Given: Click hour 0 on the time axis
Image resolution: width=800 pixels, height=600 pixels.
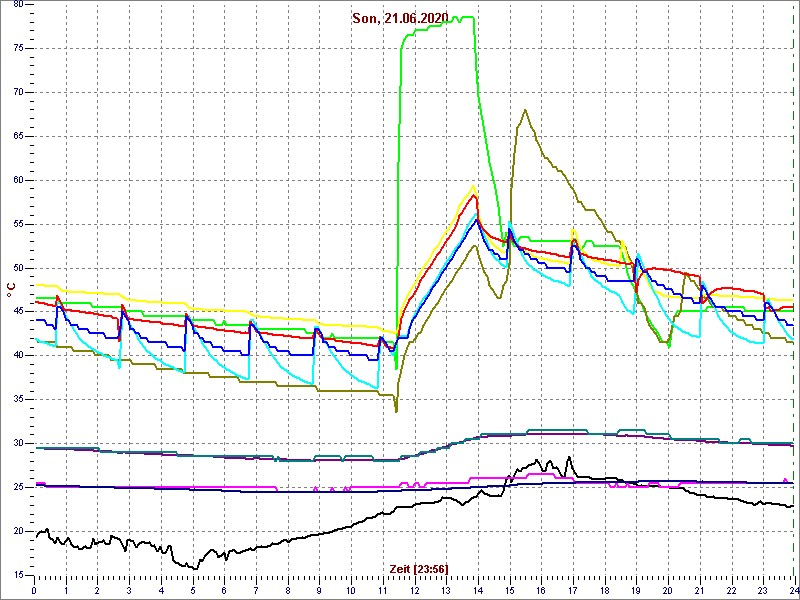Looking at the screenshot, I should 34,589.
